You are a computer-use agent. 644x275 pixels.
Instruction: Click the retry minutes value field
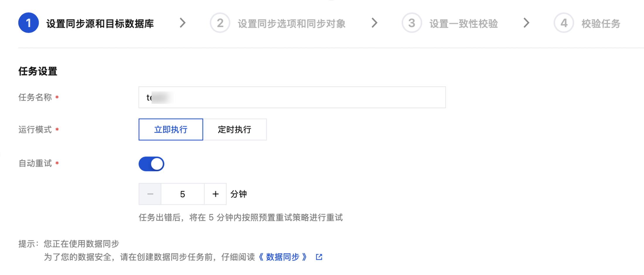pos(182,194)
